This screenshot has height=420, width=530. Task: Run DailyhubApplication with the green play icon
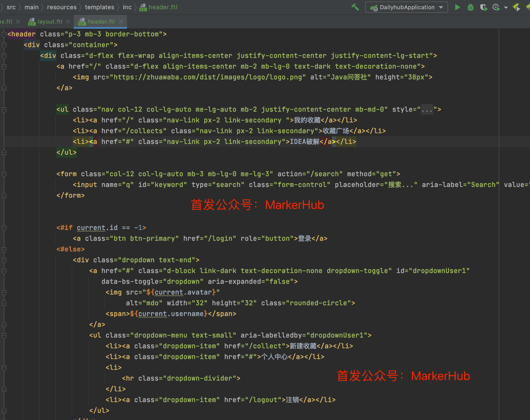[457, 7]
